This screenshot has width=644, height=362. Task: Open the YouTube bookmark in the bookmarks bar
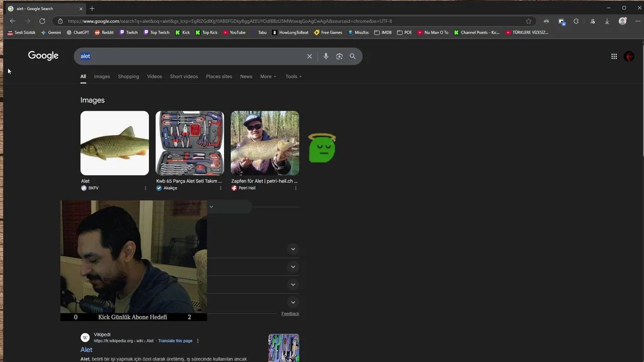[x=234, y=32]
